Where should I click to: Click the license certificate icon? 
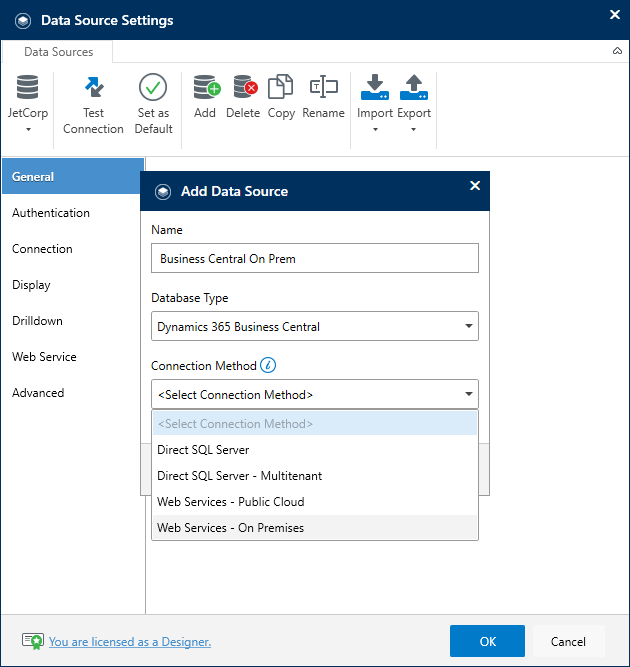click(x=33, y=641)
